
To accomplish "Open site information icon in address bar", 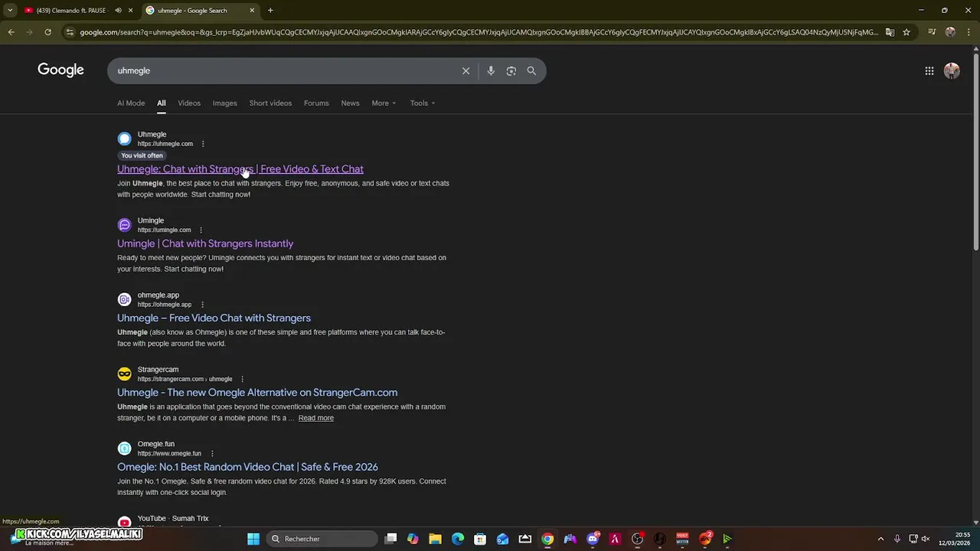I will pos(70,32).
